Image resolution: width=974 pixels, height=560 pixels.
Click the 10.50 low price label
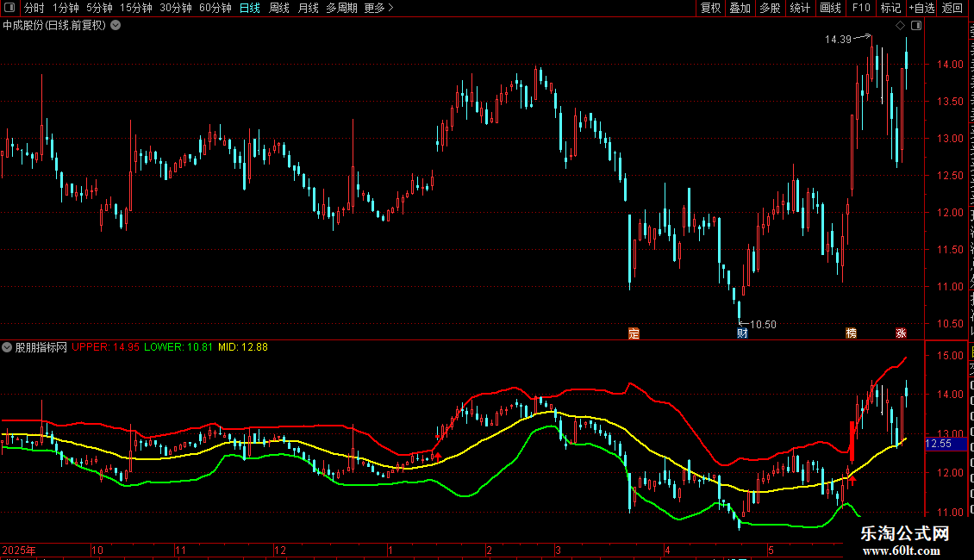pos(764,325)
